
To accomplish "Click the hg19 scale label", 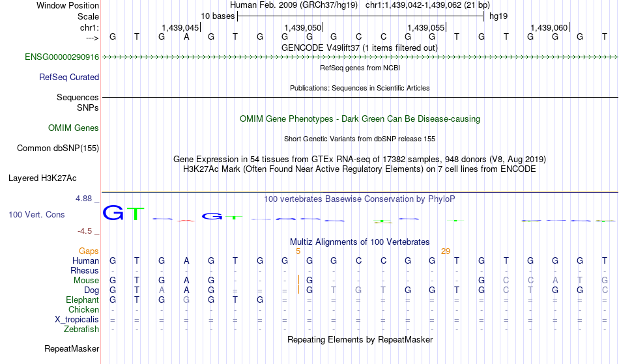I will coord(498,16).
